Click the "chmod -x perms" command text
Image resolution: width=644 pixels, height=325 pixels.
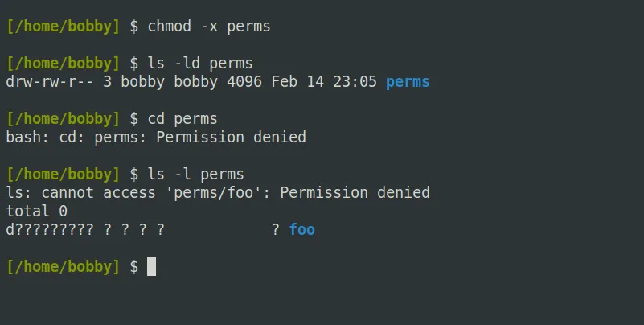click(x=209, y=27)
